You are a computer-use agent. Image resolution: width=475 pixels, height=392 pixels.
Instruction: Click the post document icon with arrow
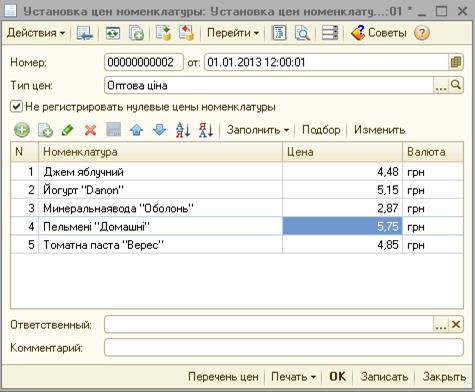point(186,33)
